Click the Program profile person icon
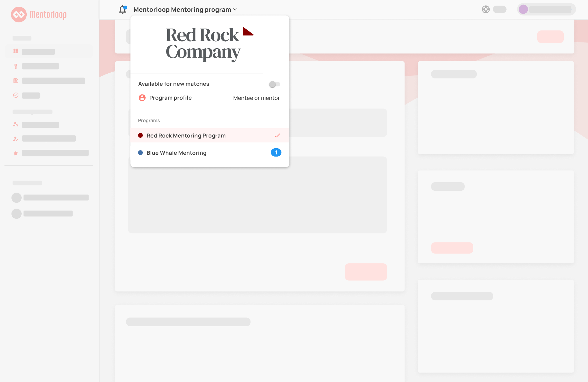 [142, 98]
